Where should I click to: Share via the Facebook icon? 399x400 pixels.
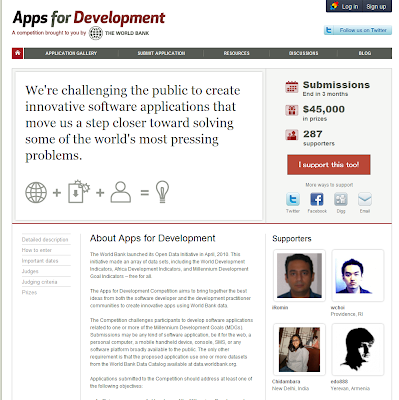317,199
